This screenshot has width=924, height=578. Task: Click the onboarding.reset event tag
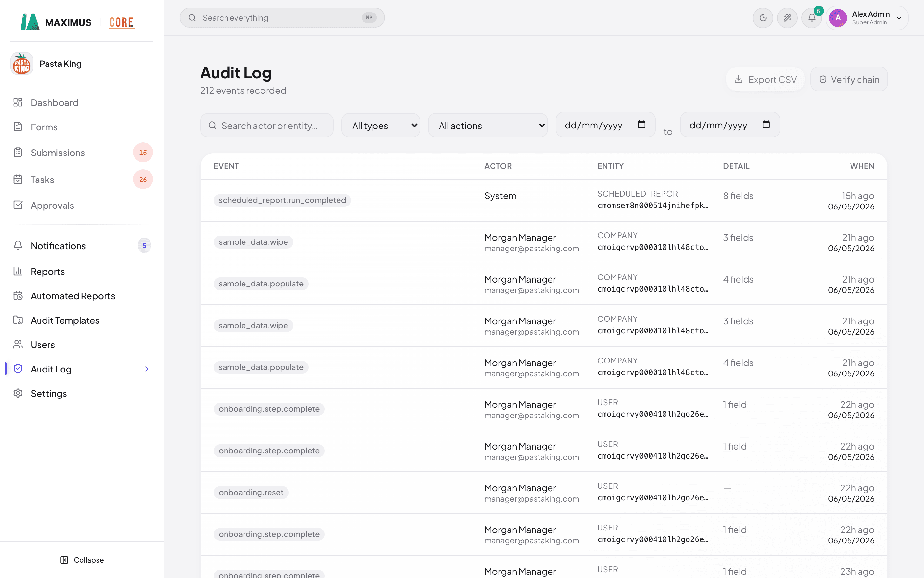pos(251,492)
